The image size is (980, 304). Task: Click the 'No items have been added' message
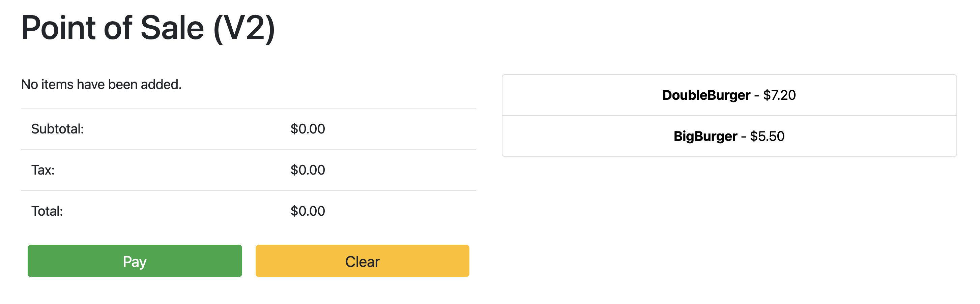101,84
